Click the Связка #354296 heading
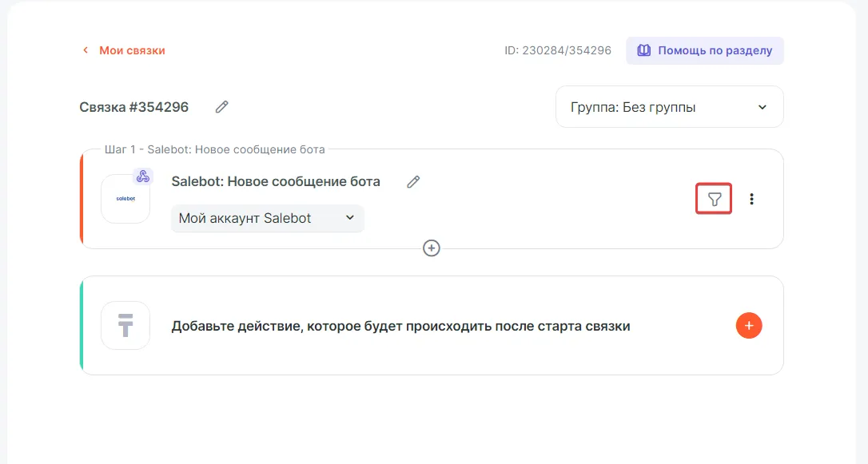This screenshot has height=464, width=868. [134, 107]
